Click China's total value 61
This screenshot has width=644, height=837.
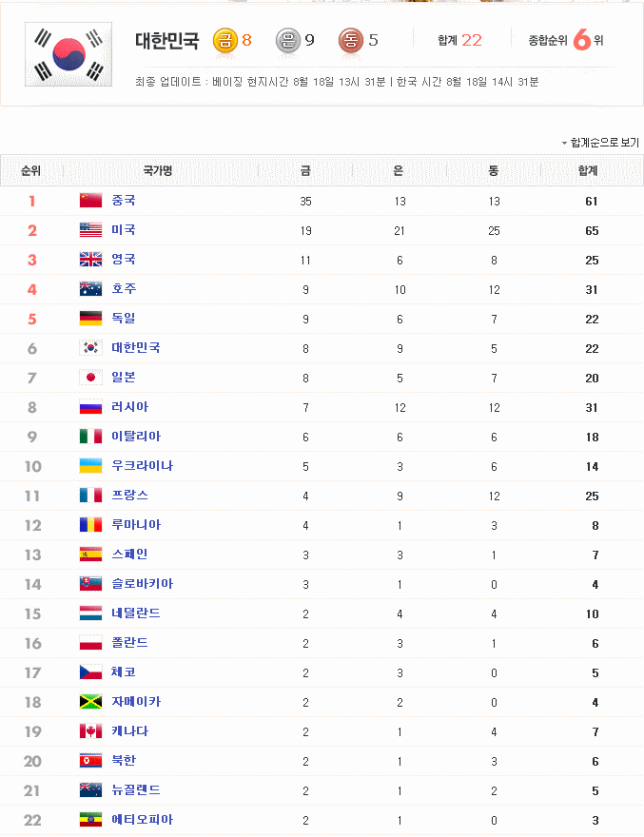click(591, 202)
